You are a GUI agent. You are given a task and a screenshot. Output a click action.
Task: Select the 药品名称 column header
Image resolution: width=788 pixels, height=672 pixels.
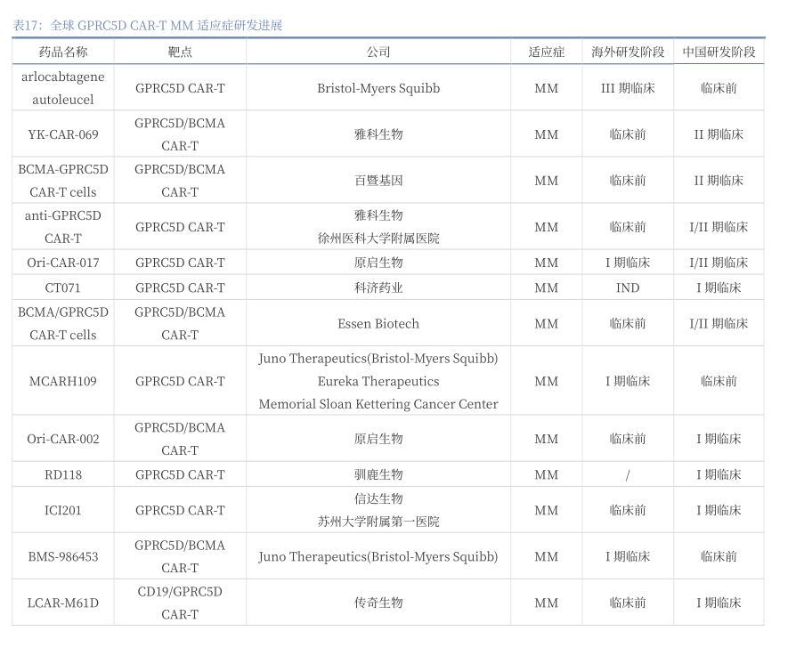(x=63, y=52)
